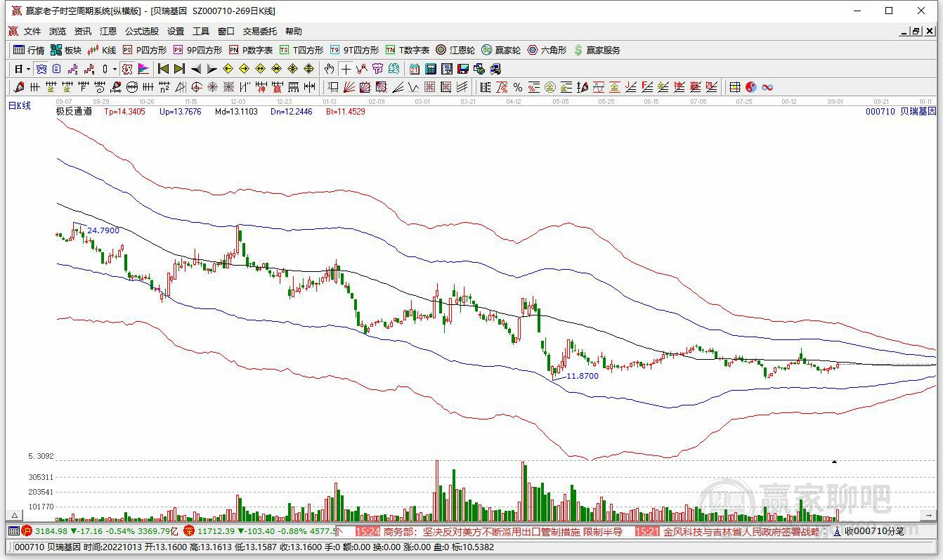
Task: Click the yin-yang red-blue circle icon
Action: 751,87
